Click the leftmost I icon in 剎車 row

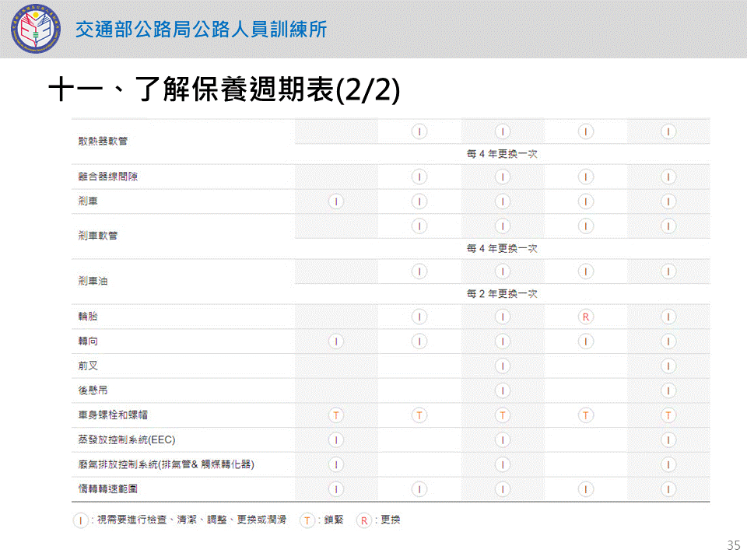click(x=336, y=201)
